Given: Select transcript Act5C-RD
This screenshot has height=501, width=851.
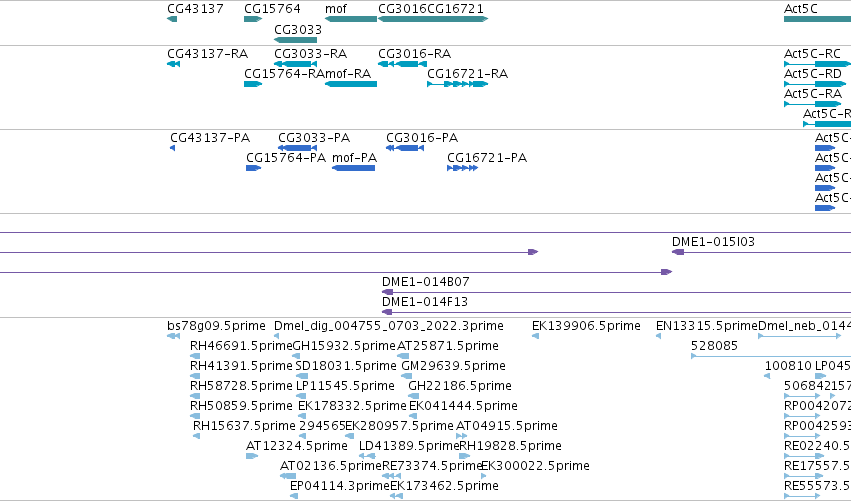Looking at the screenshot, I should coord(815,84).
